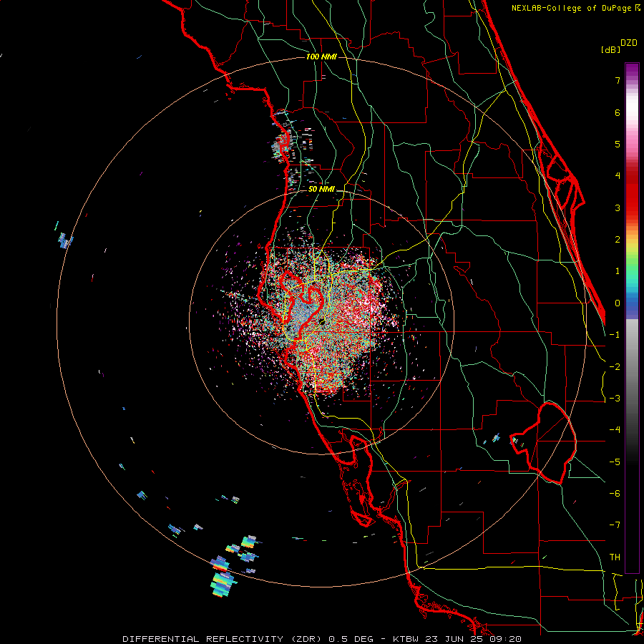
Task: Click the 7 dB tick label on scale
Action: tap(618, 80)
